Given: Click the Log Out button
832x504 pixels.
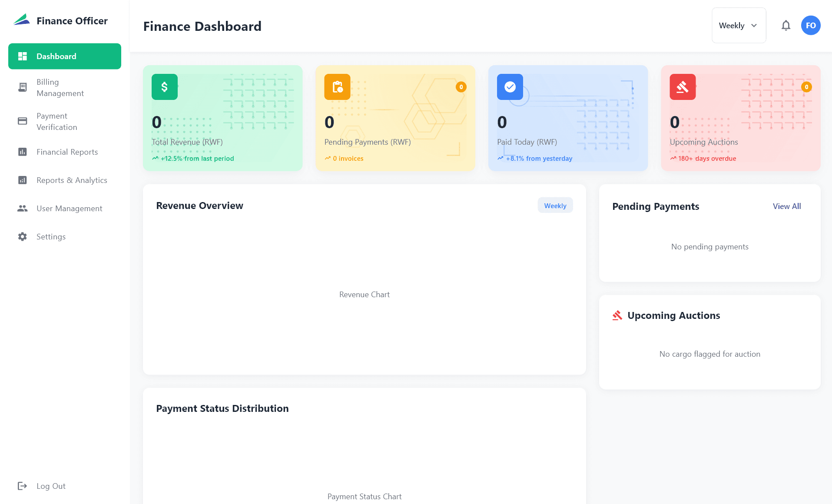Looking at the screenshot, I should point(50,486).
